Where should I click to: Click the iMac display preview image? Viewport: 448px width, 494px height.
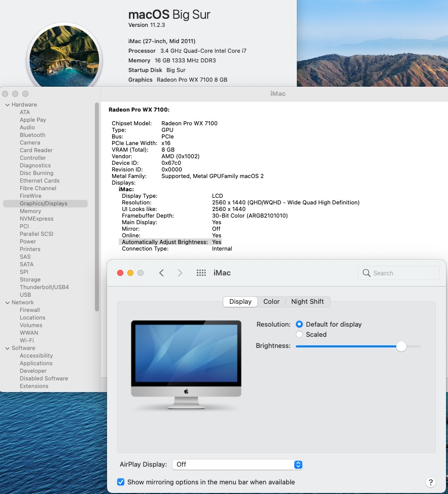point(186,365)
